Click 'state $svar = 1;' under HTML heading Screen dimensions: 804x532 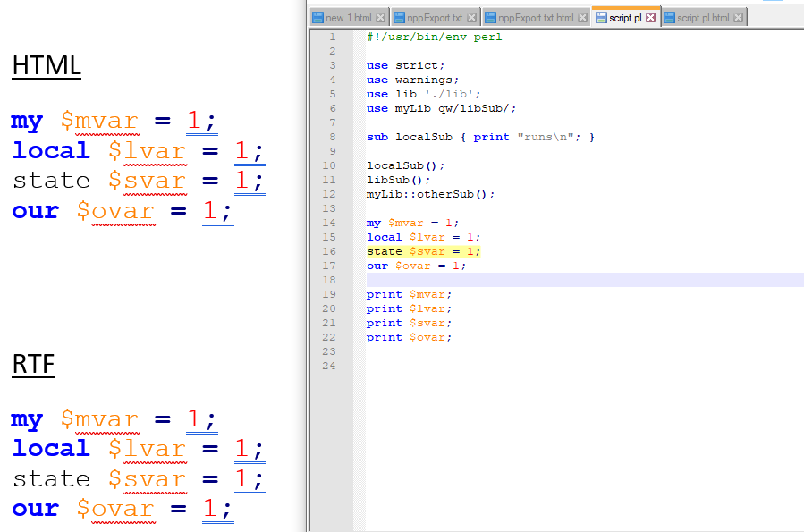tap(139, 181)
